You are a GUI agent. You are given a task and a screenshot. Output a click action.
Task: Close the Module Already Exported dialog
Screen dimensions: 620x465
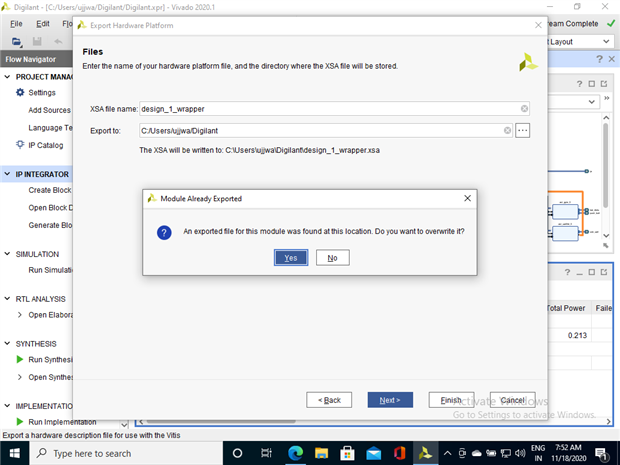pyautogui.click(x=467, y=198)
